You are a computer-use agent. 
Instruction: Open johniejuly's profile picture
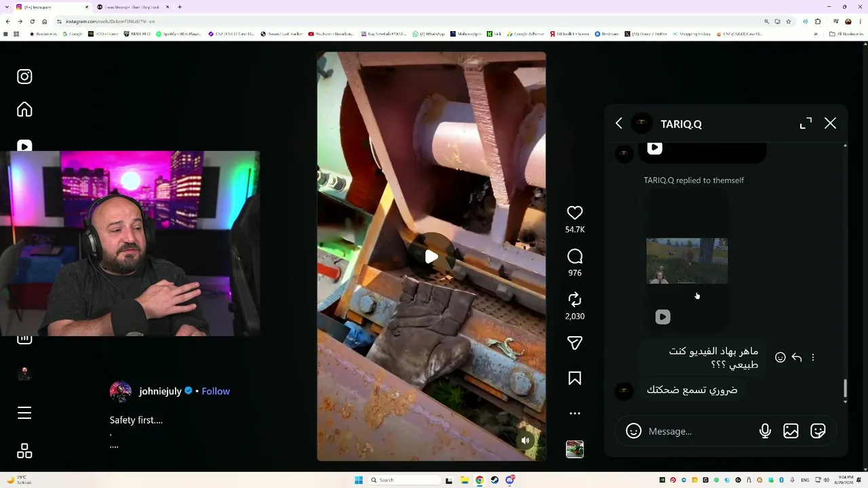[x=121, y=392]
